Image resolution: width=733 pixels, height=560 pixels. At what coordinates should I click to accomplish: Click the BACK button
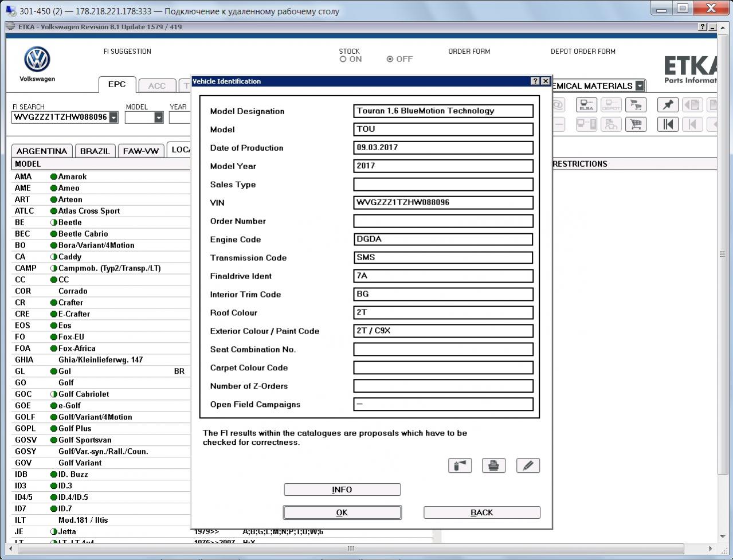(x=482, y=512)
